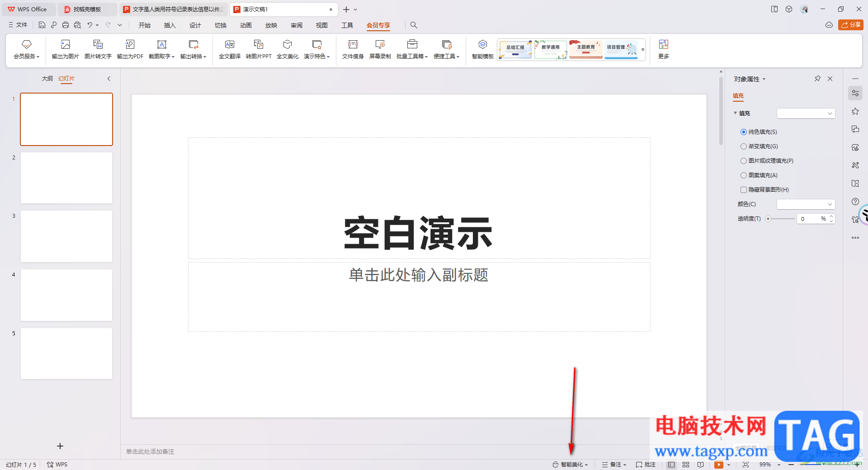Open the 文件 file menu
This screenshot has width=868, height=470.
click(18, 25)
